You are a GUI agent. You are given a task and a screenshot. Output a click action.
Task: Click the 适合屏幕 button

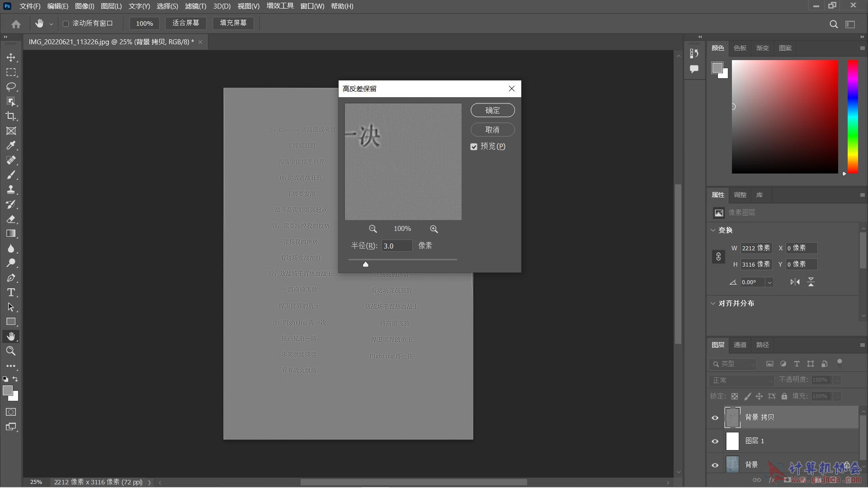tap(185, 23)
